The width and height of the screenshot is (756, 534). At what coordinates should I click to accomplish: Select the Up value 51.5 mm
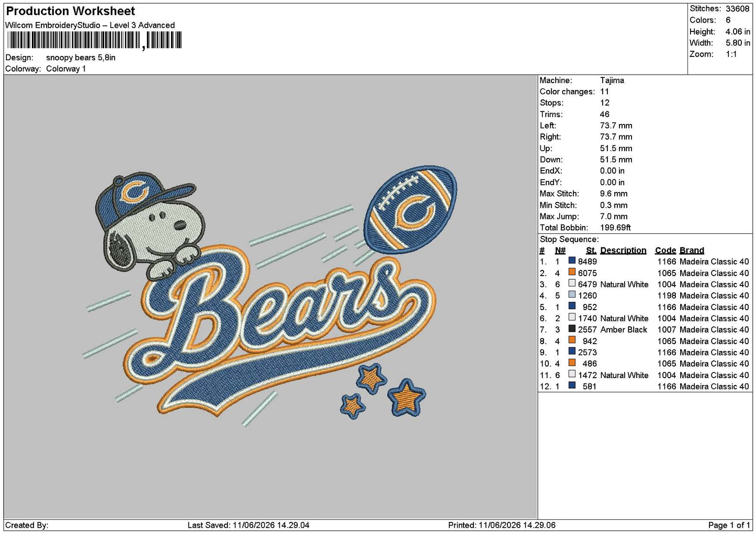tap(616, 149)
